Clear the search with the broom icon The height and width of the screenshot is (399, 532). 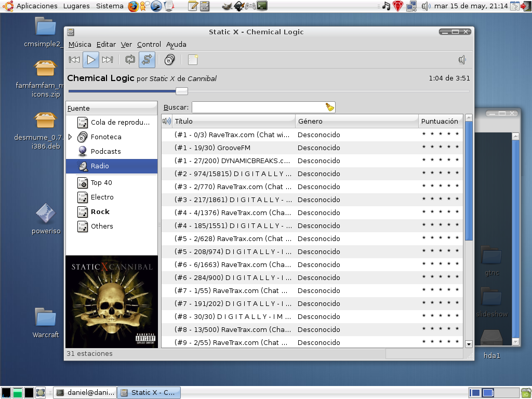point(330,107)
